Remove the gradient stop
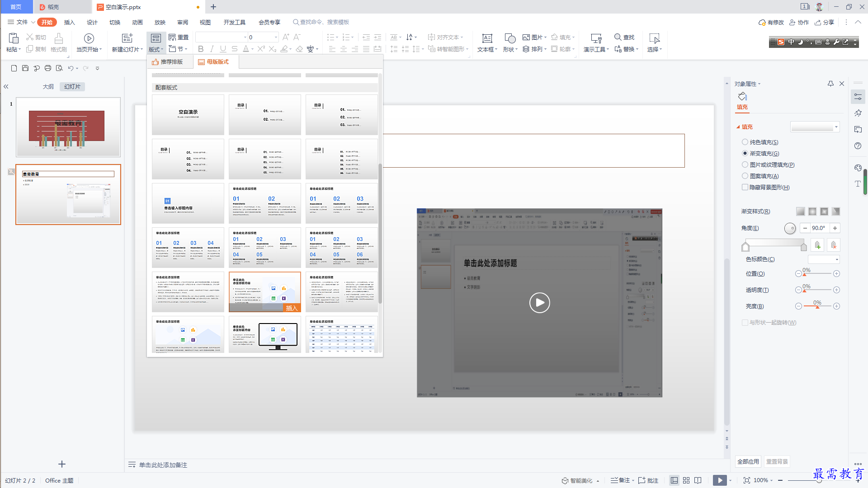The height and width of the screenshot is (488, 868). [834, 245]
